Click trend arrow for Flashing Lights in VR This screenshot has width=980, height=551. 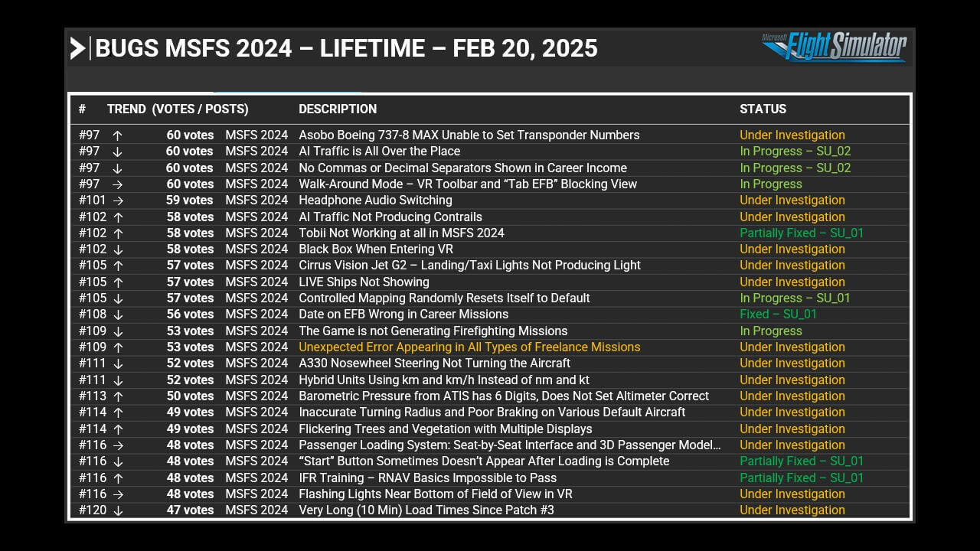[x=117, y=494]
